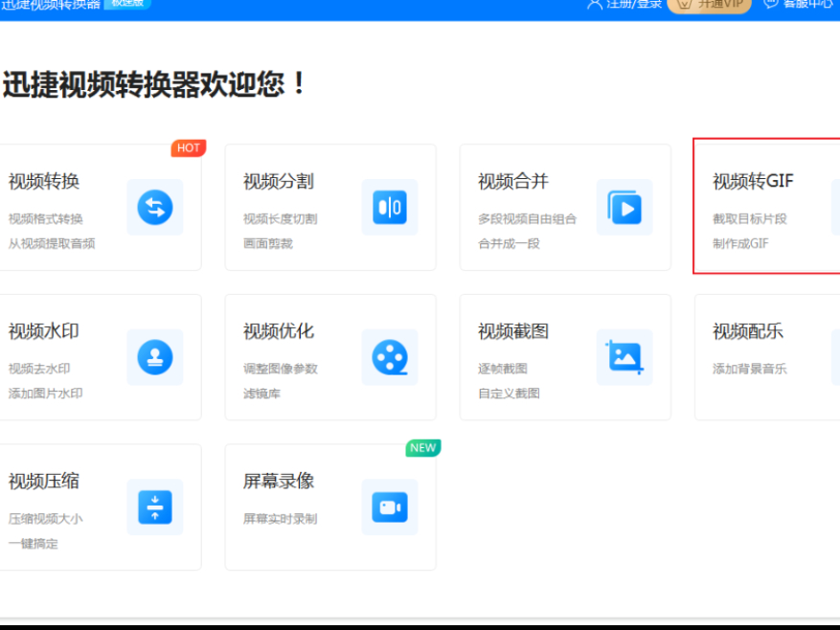Click the 自定义截图 text
840x630 pixels.
click(509, 394)
